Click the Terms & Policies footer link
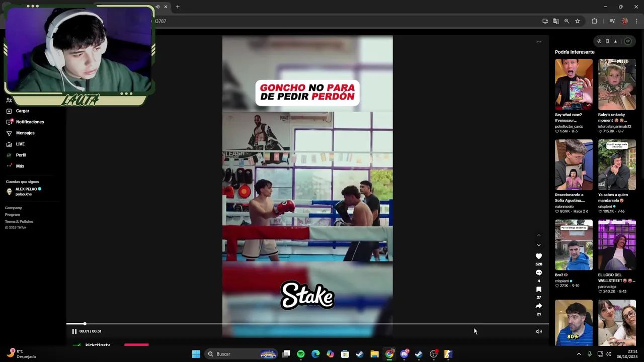This screenshot has height=362, width=644. tap(19, 222)
